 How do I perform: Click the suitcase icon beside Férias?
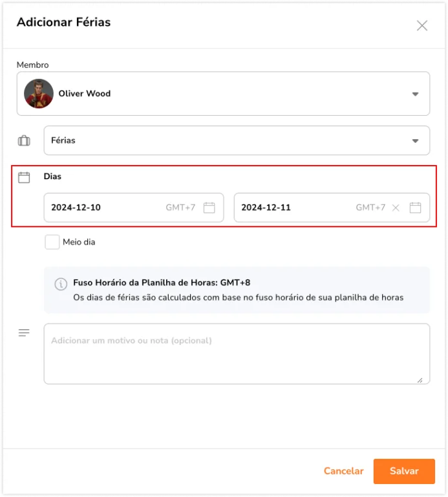(x=24, y=140)
